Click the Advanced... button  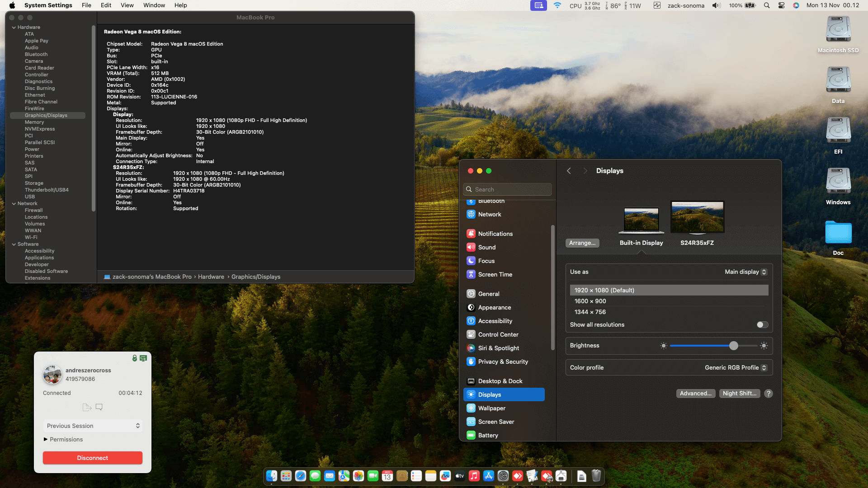pos(696,393)
